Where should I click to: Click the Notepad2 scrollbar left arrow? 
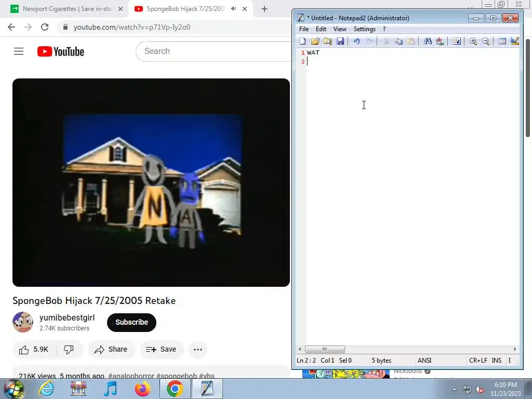pos(300,350)
